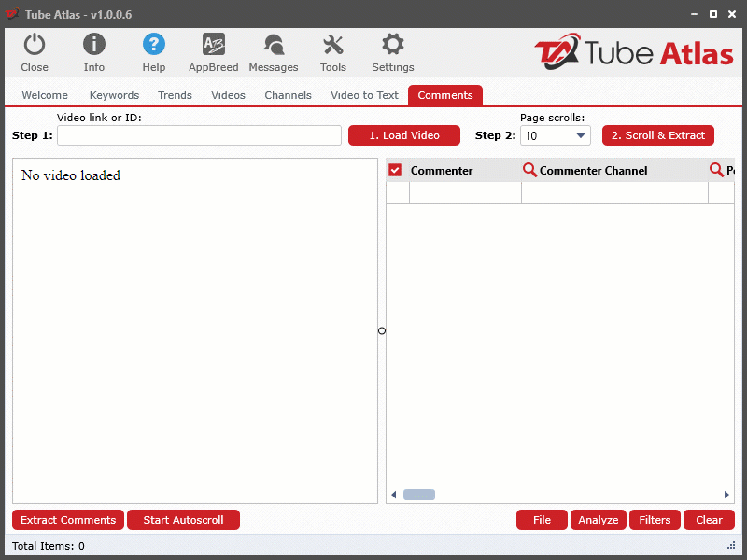Click the 1. Load Video button
Screen dimensions: 747x560
tap(404, 135)
